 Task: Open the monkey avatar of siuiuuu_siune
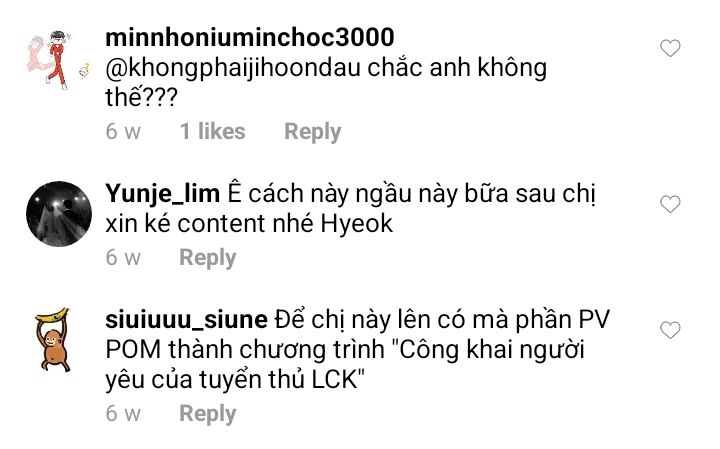tap(53, 340)
